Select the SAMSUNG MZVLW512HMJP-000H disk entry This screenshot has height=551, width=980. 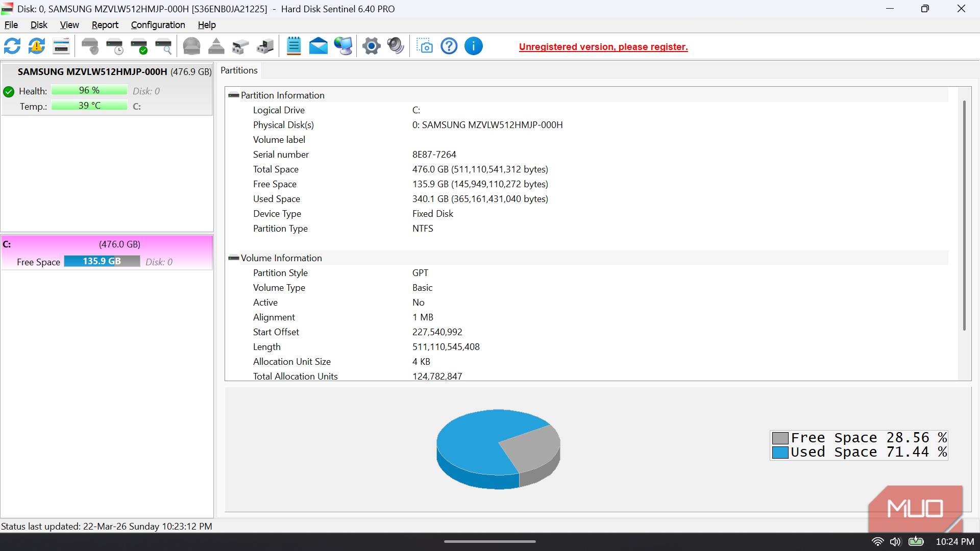click(x=107, y=89)
